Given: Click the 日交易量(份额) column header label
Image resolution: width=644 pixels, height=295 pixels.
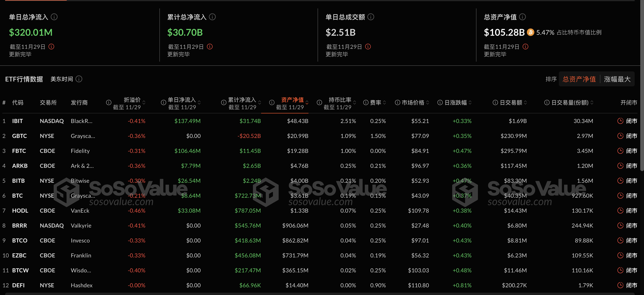Looking at the screenshot, I should coord(570,102).
